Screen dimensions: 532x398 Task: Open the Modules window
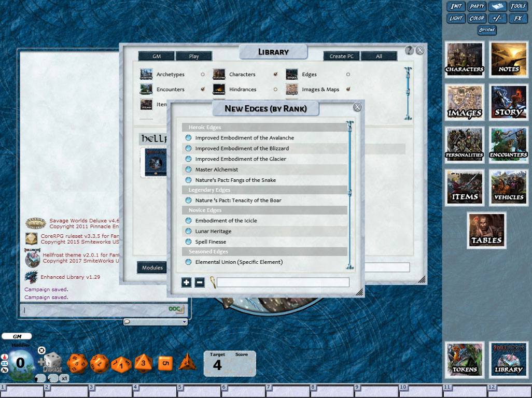point(152,267)
